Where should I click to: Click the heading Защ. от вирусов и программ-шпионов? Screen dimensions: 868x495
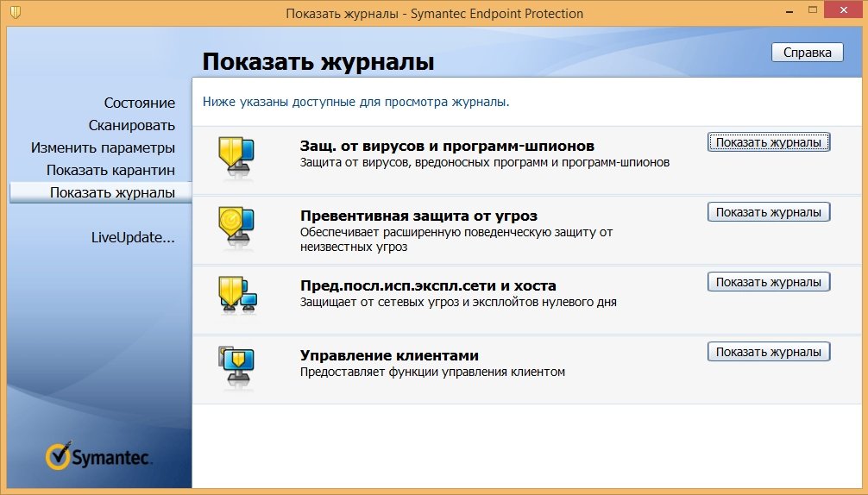(x=447, y=146)
